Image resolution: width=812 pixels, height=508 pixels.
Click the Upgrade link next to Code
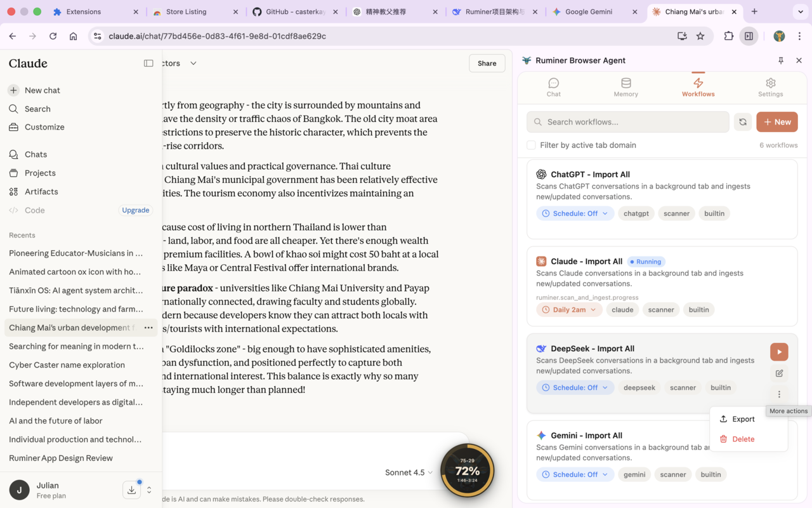(136, 210)
